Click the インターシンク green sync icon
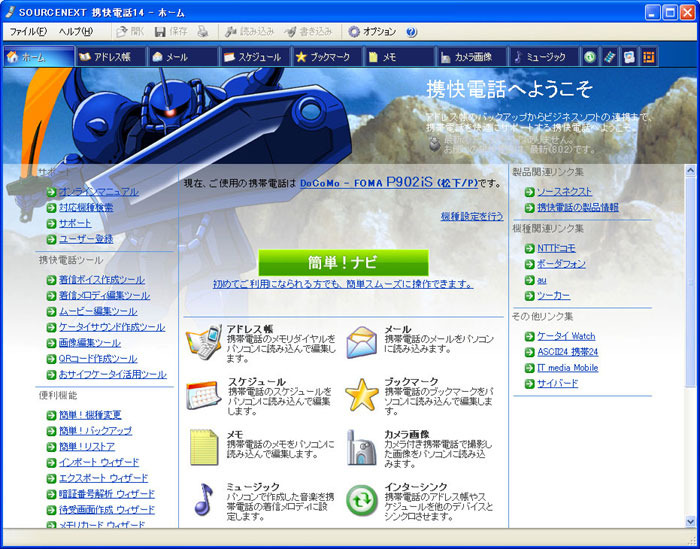This screenshot has width=700, height=549. tap(362, 500)
